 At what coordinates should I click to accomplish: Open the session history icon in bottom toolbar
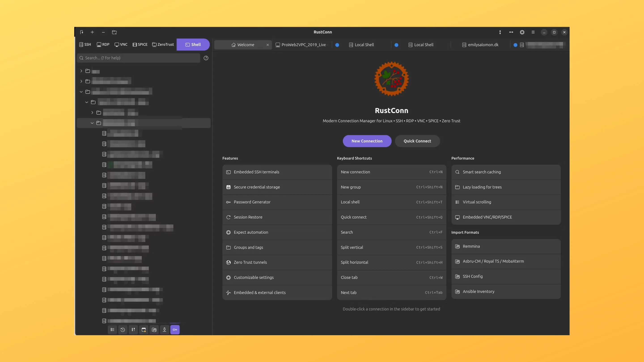(123, 330)
